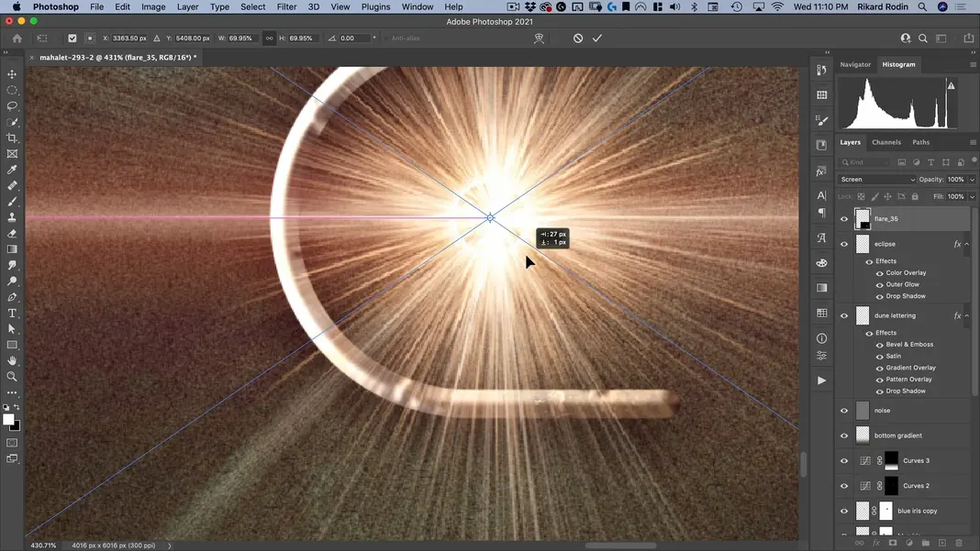Switch to the Paths tab
This screenshot has height=551, width=980.
[920, 142]
